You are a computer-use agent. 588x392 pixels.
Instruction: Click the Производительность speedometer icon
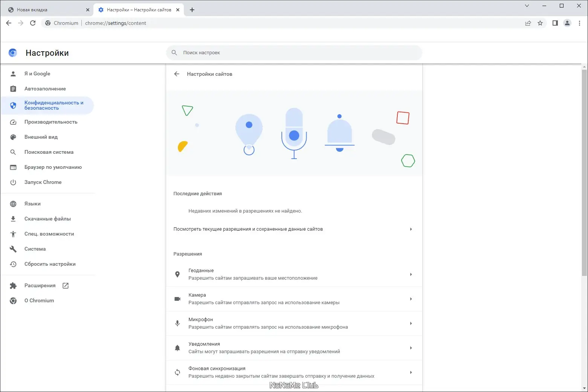(13, 122)
